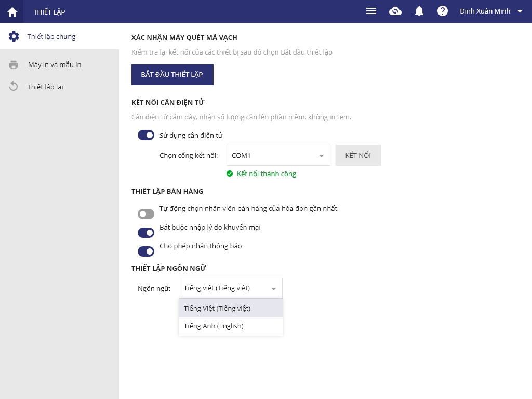Open Đinh Xuân Minh user menu

click(491, 11)
